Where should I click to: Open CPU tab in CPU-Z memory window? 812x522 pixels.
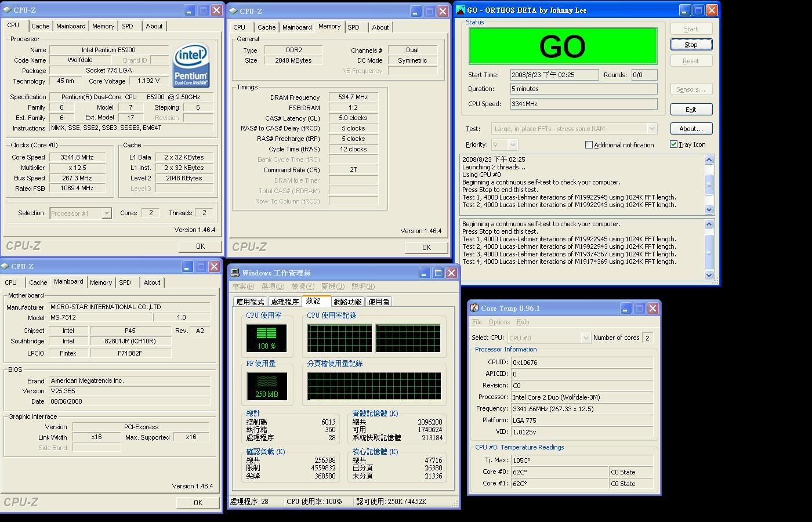coord(240,27)
